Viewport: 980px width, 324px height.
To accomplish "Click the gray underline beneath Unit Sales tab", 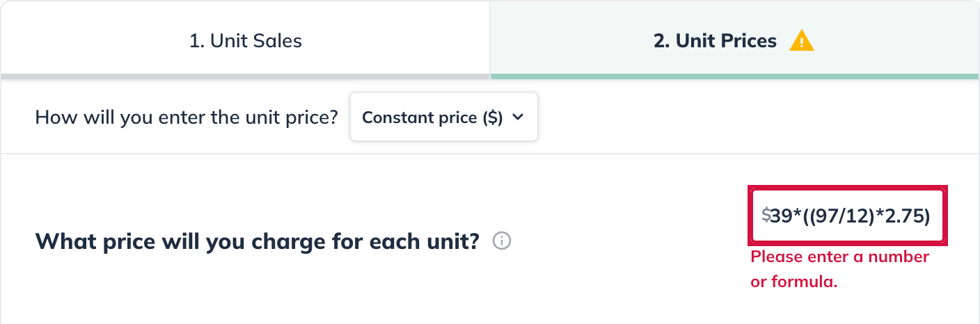I will (x=245, y=75).
